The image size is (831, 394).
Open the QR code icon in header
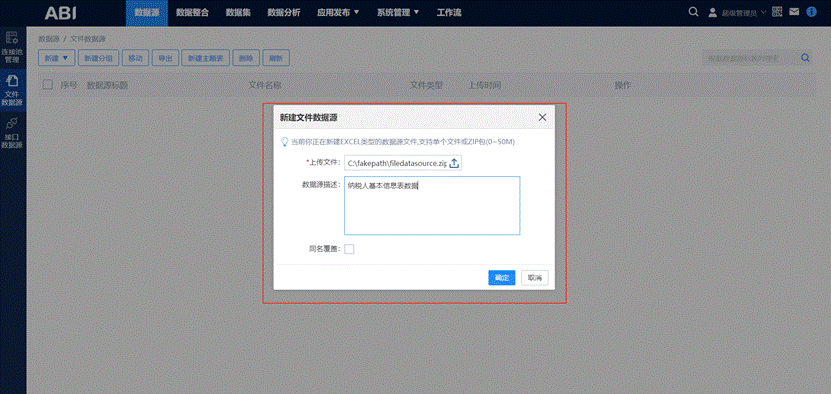[777, 12]
